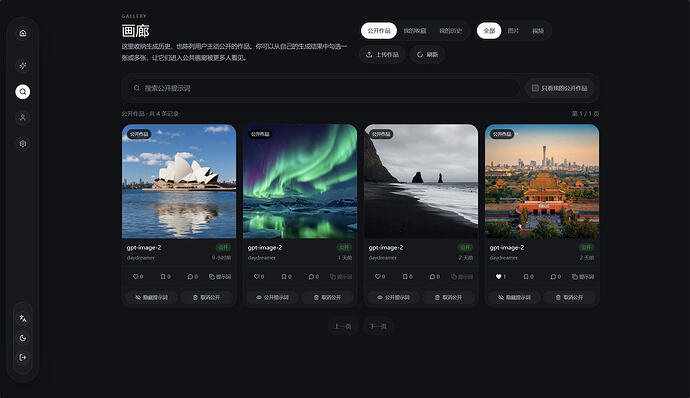This screenshot has height=398, width=690.
Task: Check the 只看我的公开作品 checkbox
Action: pyautogui.click(x=536, y=88)
